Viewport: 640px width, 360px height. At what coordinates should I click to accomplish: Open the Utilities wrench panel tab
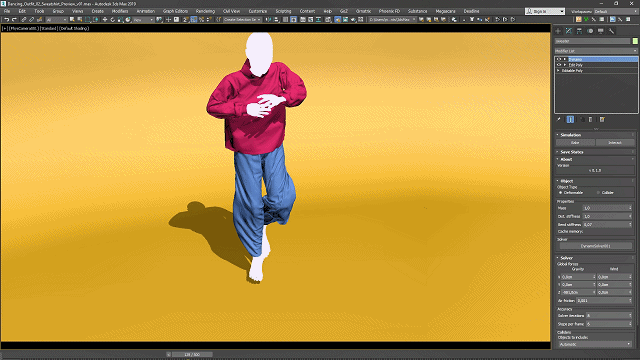(x=611, y=31)
